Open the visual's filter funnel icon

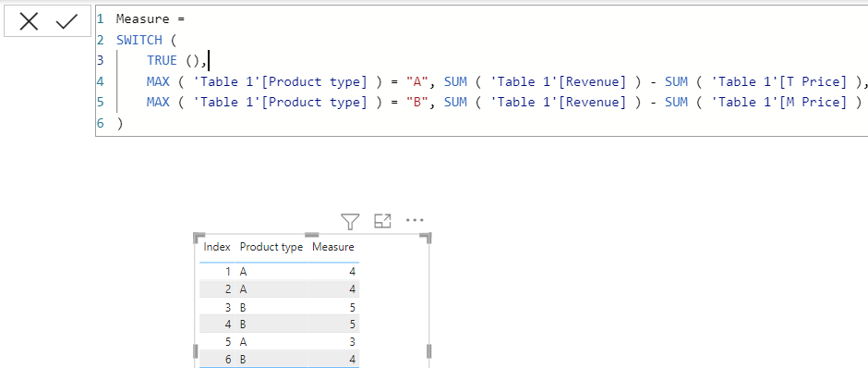(x=350, y=222)
